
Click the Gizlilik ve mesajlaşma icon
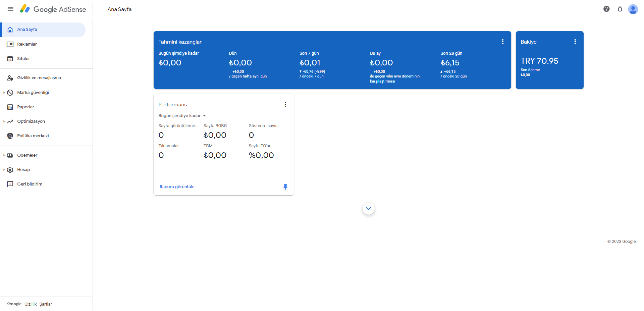10,78
